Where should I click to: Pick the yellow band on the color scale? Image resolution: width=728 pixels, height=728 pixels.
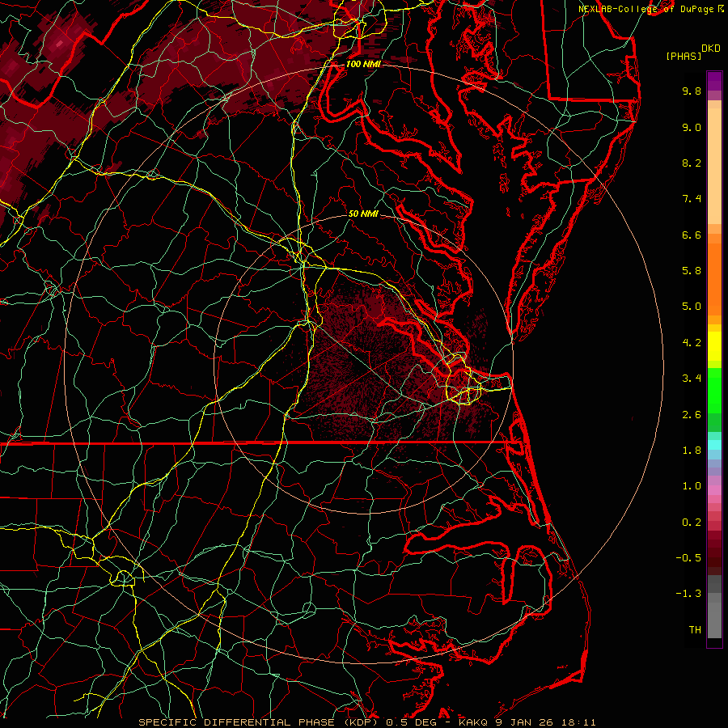[x=714, y=346]
